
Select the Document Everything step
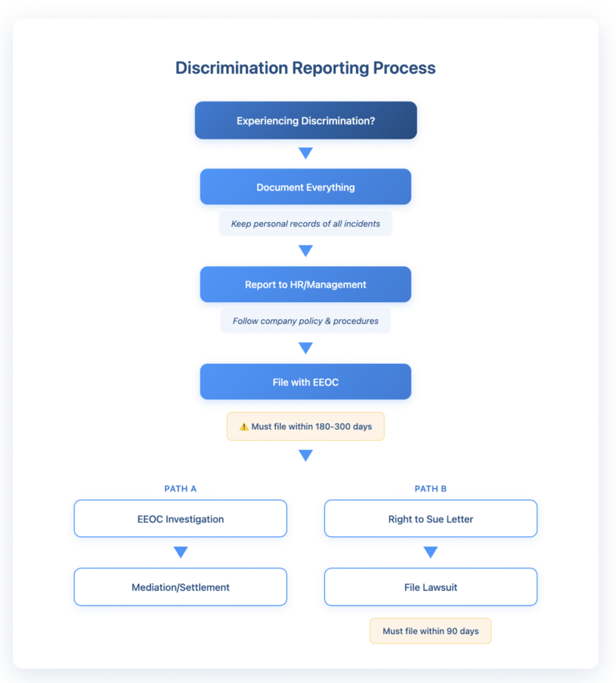pos(306,187)
